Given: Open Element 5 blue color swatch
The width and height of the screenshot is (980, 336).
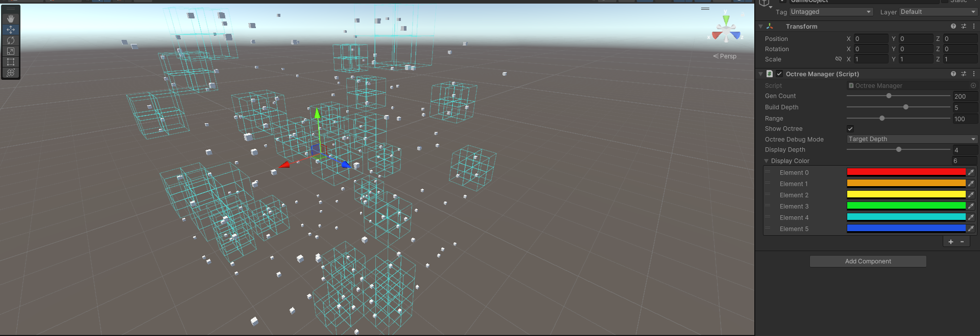Looking at the screenshot, I should pyautogui.click(x=906, y=229).
